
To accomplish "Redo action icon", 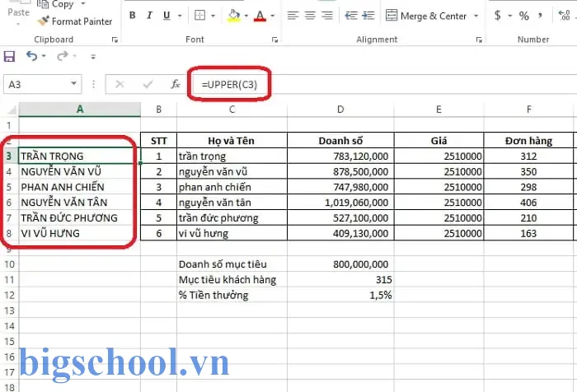I will pos(62,56).
